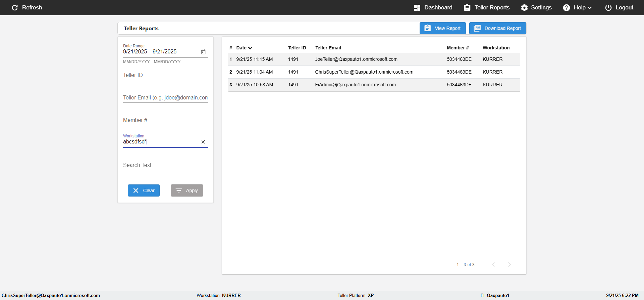The width and height of the screenshot is (644, 300).
Task: Click Member # 5034463DE in JoeTeller row
Action: click(459, 59)
